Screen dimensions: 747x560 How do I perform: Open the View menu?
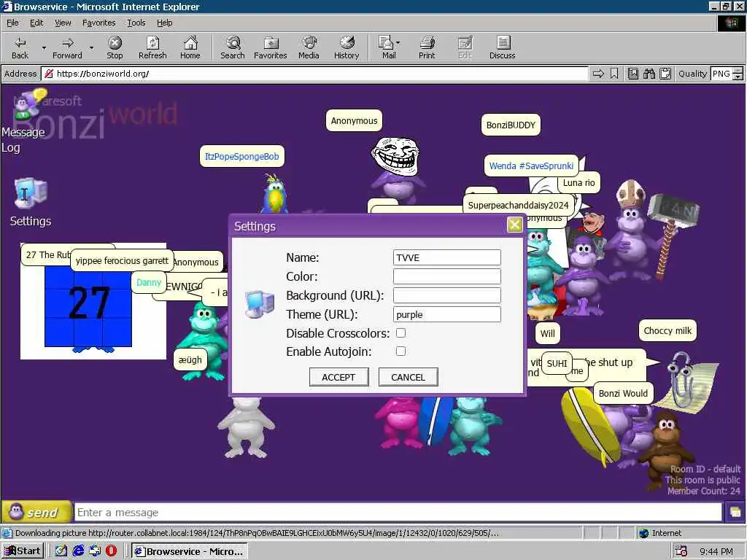tap(63, 23)
